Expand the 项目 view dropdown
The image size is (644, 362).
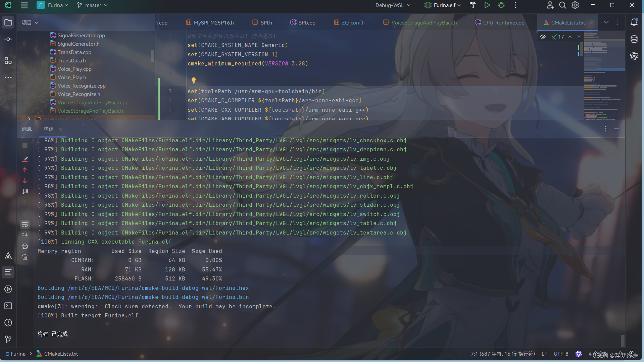[x=30, y=22]
